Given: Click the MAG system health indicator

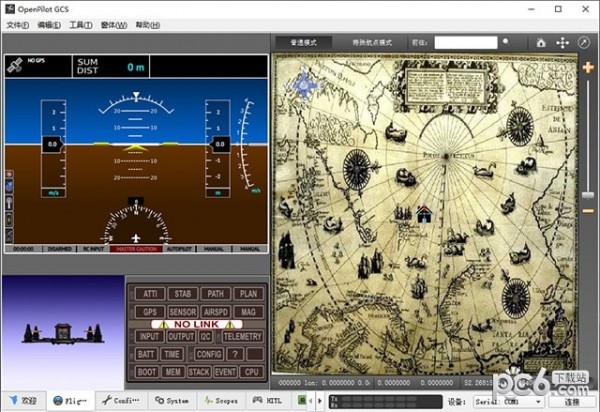Looking at the screenshot, I should pos(248,312).
